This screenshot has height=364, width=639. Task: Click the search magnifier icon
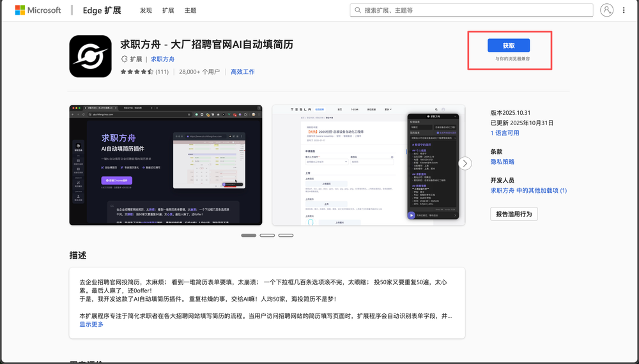pos(358,10)
